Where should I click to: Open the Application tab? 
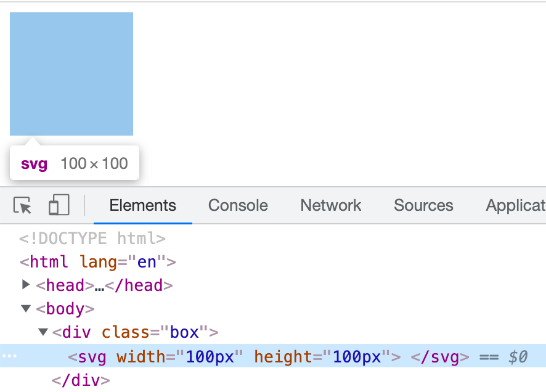pos(515,205)
